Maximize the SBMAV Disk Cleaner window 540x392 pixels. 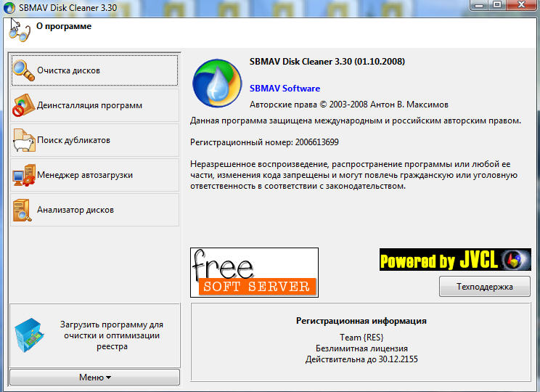[497, 5]
